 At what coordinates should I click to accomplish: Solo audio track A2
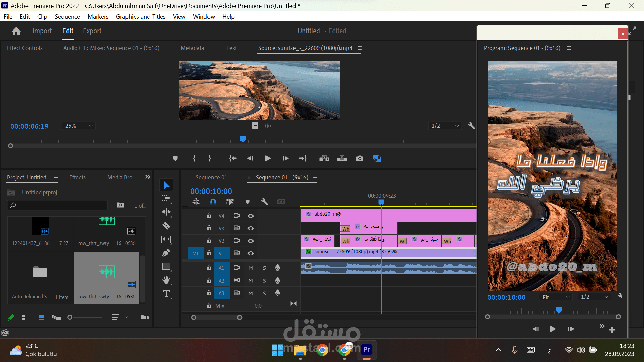(264, 281)
